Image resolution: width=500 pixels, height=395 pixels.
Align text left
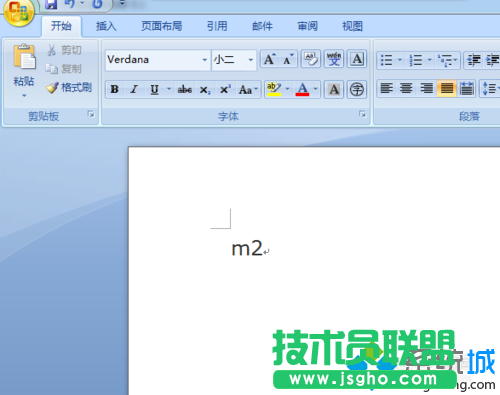[387, 89]
